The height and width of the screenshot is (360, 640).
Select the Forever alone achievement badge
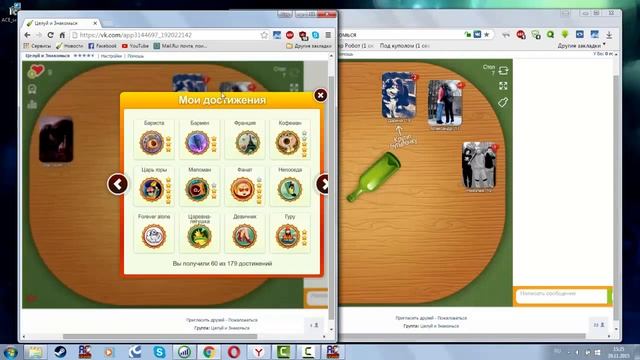[x=154, y=236]
